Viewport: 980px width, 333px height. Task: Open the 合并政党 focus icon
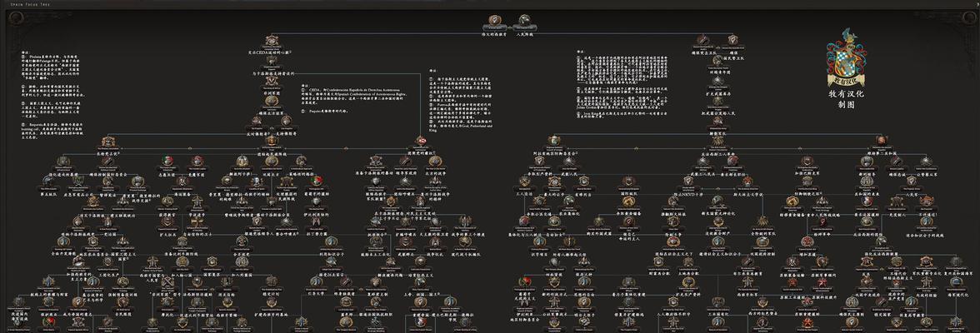(242, 242)
